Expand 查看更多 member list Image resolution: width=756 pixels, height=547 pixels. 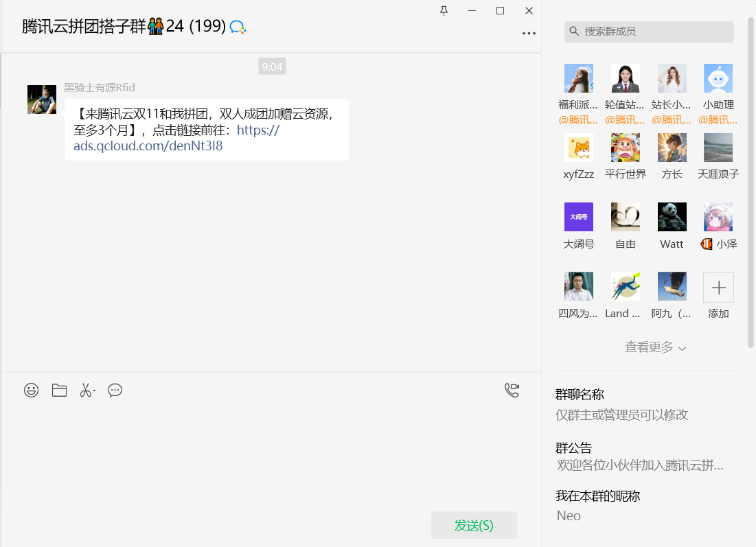click(655, 347)
